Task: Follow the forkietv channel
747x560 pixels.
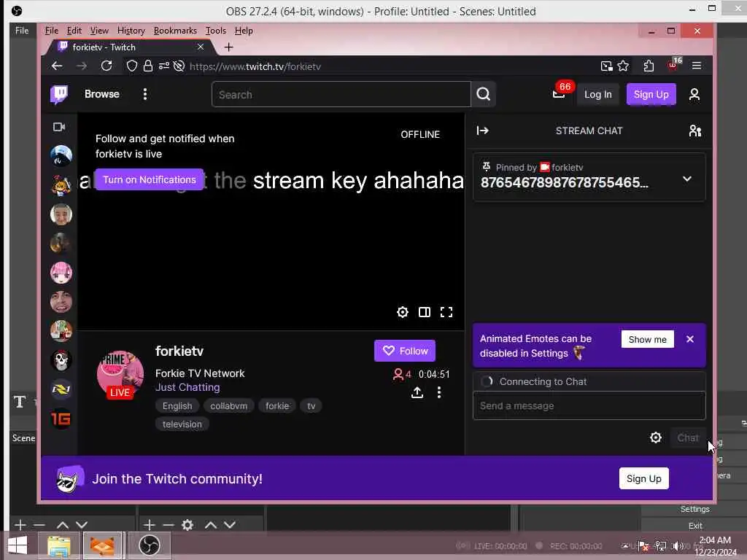Action: click(x=404, y=351)
